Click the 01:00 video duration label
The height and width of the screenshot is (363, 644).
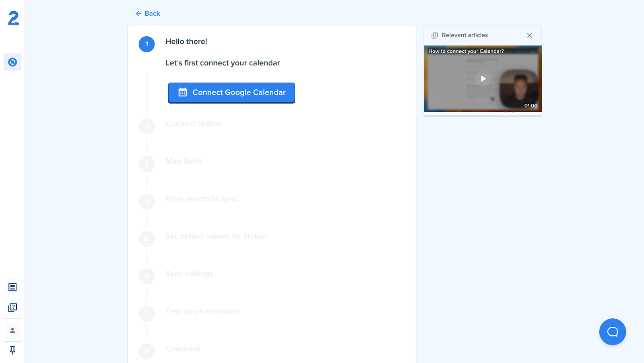(530, 106)
